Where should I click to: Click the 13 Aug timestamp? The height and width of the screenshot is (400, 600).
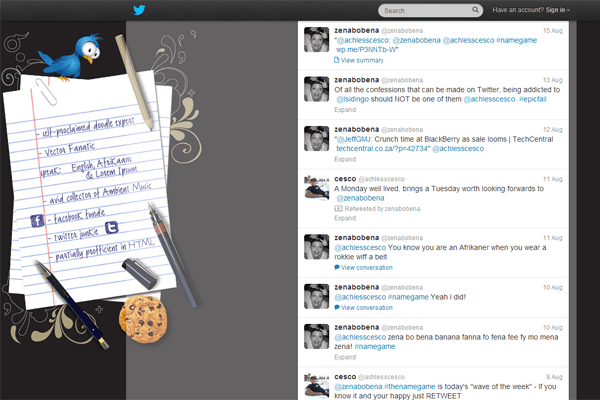pos(553,80)
